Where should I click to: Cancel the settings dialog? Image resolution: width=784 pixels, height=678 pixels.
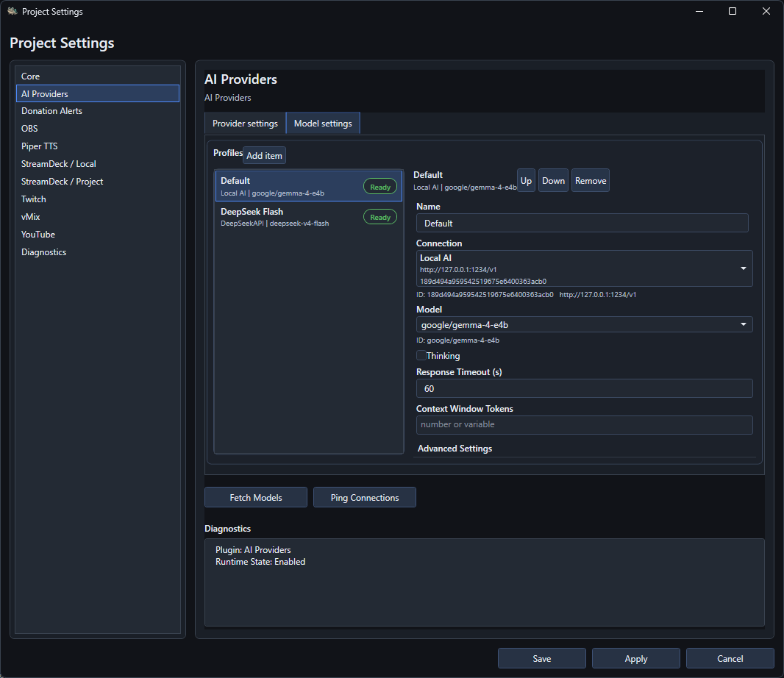click(x=730, y=658)
